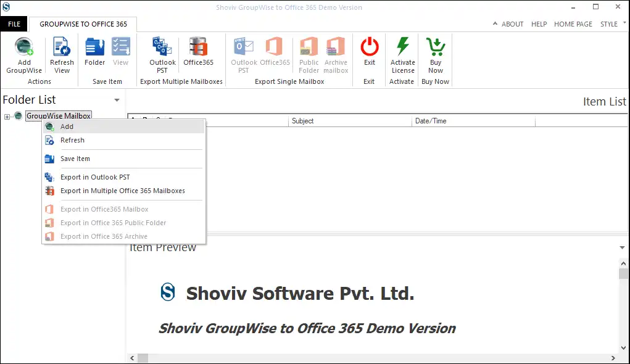Switch to GROUPWISE TO OFFICE 365 tab
The image size is (630, 364).
[83, 24]
